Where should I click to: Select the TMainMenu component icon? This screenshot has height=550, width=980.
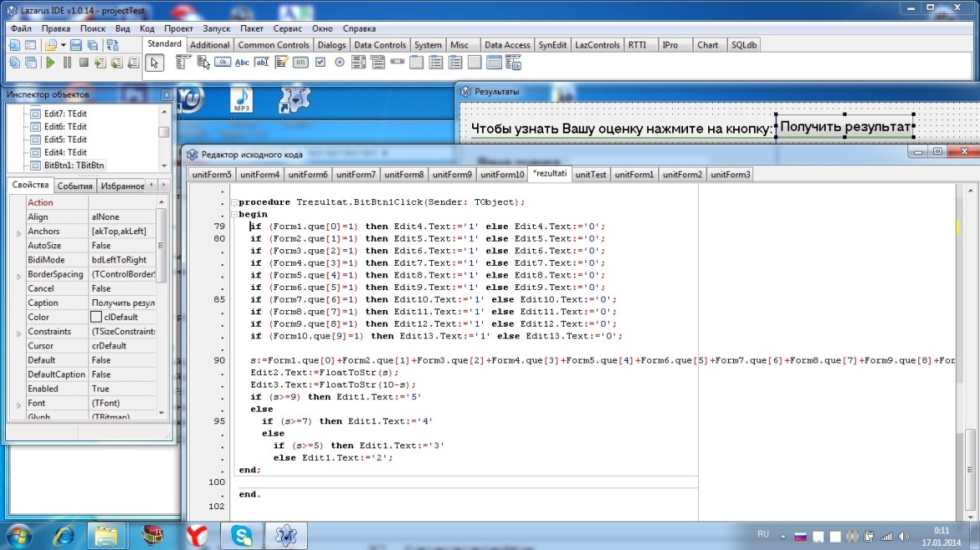pos(183,62)
